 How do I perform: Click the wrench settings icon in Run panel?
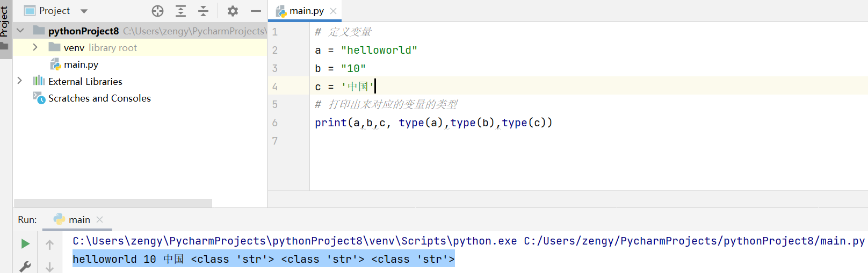(25, 266)
